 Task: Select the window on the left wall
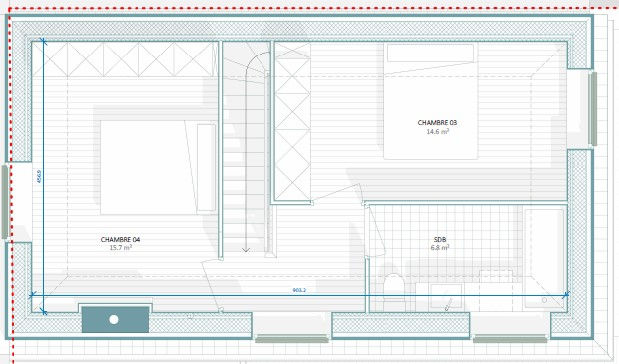pos(5,202)
